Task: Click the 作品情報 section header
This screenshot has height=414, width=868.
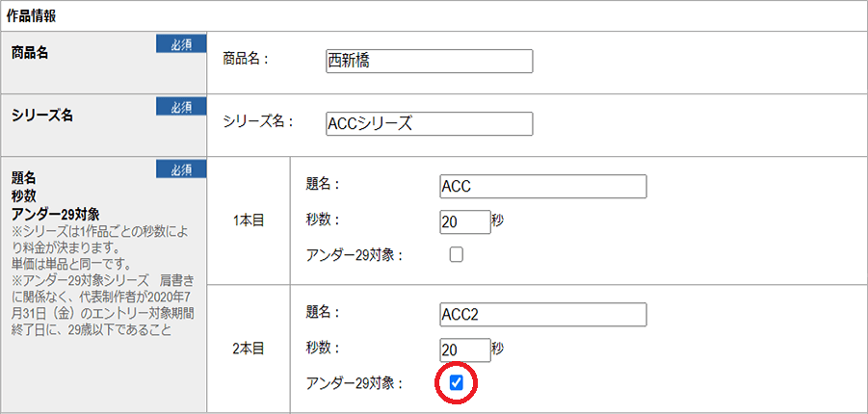Action: [x=31, y=14]
